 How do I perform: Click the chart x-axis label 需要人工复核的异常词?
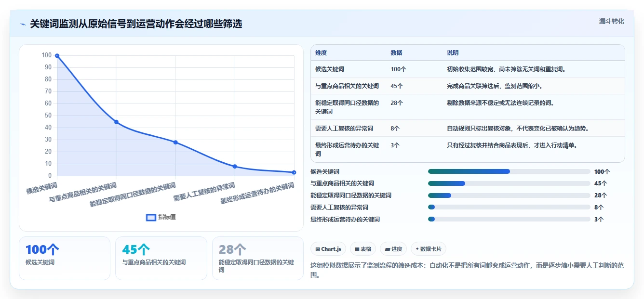(x=204, y=192)
